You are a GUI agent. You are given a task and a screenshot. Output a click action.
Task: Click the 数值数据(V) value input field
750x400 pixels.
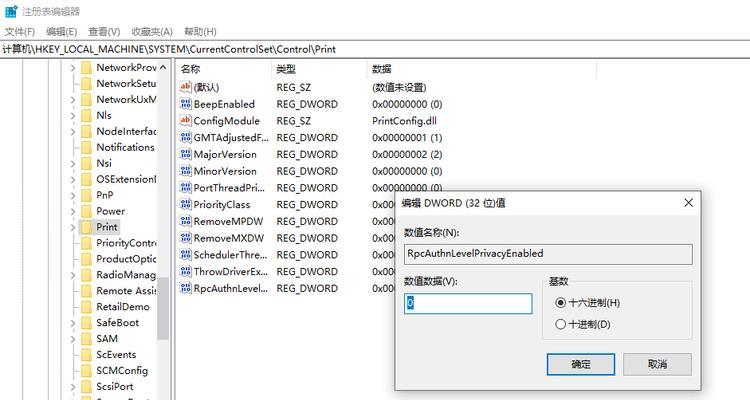[468, 304]
